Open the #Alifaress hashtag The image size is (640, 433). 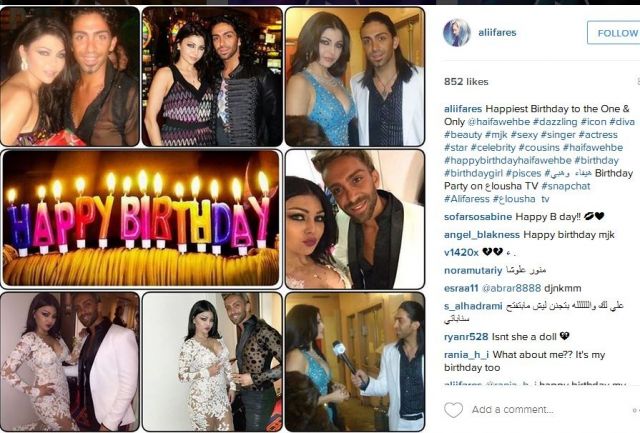(x=467, y=199)
